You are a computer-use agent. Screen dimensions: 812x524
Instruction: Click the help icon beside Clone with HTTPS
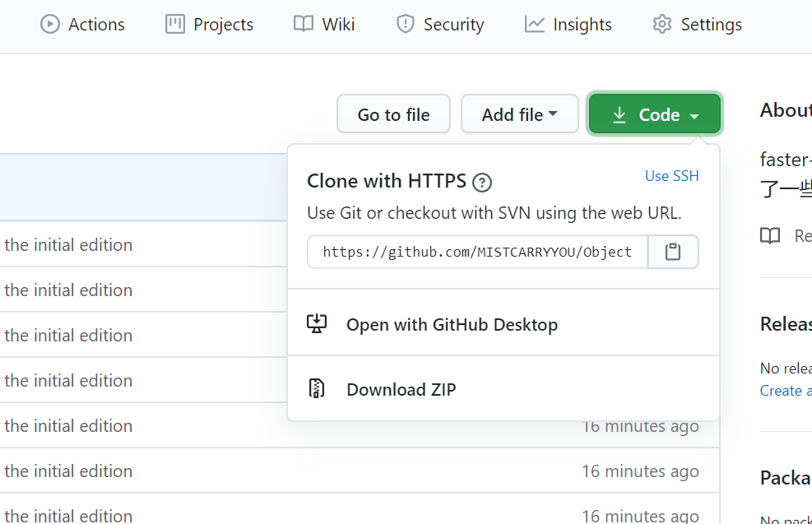pyautogui.click(x=483, y=183)
